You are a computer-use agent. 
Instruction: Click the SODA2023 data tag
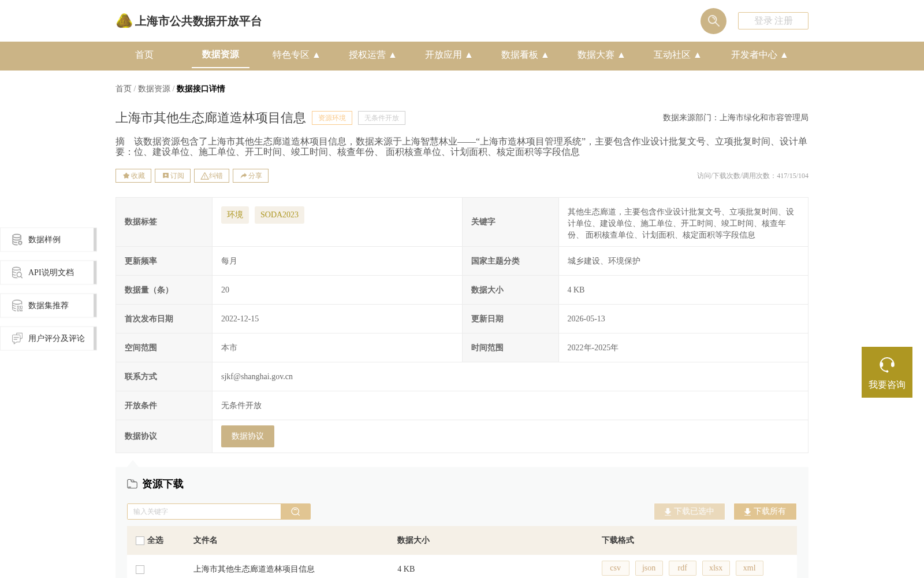[x=280, y=215]
